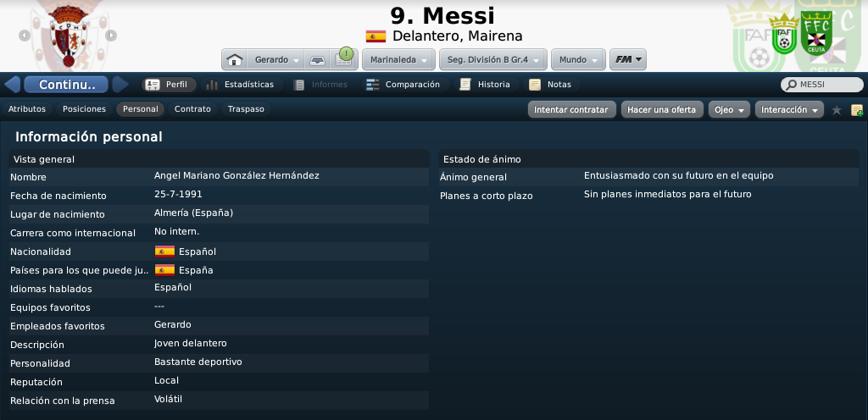Image resolution: width=868 pixels, height=420 pixels.
Task: Expand the Marinaleda club dropdown
Action: coord(398,60)
